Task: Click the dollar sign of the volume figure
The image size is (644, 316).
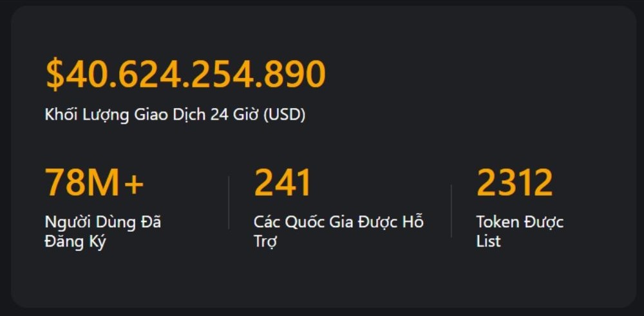Action: [55, 74]
